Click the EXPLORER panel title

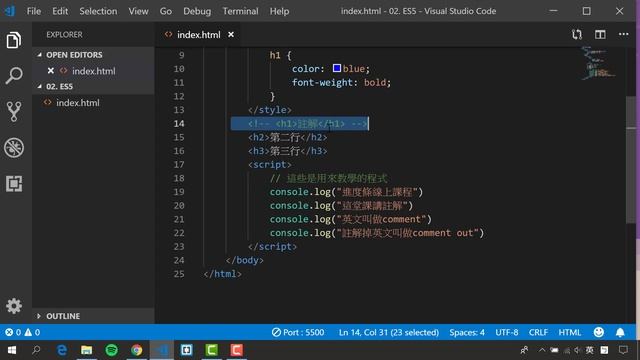(x=64, y=35)
